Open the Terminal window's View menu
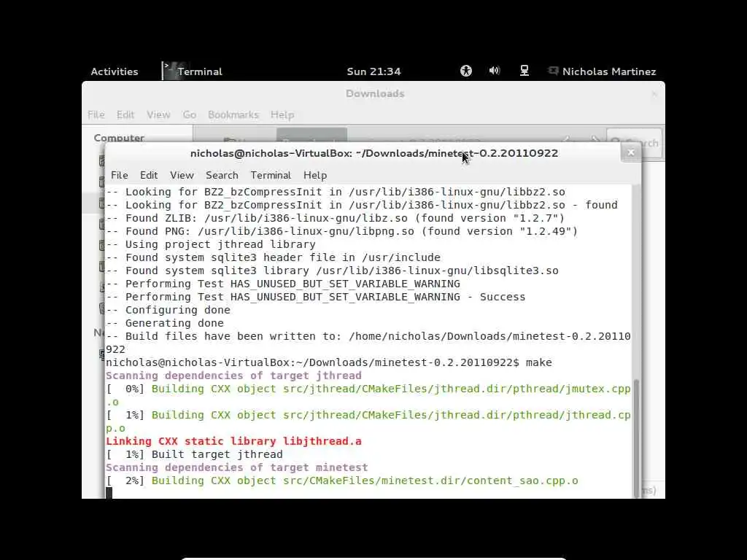Image resolution: width=747 pixels, height=560 pixels. pyautogui.click(x=182, y=175)
